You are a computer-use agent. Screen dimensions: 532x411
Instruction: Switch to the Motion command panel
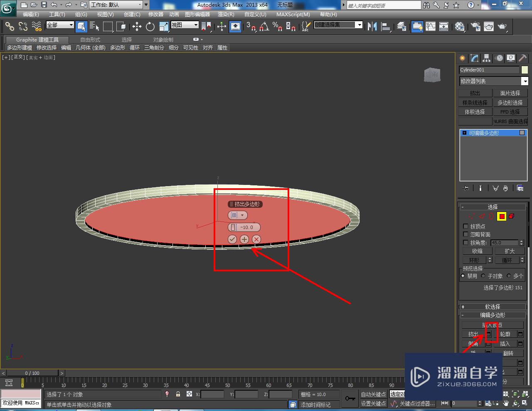point(499,58)
